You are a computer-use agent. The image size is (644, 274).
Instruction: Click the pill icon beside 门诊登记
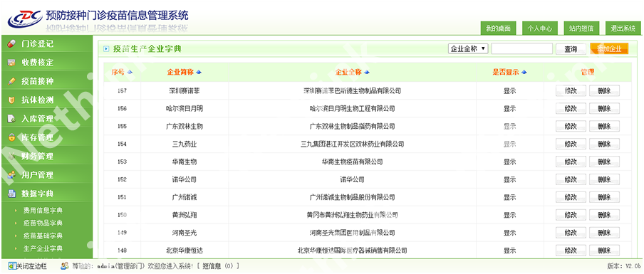[x=11, y=43]
